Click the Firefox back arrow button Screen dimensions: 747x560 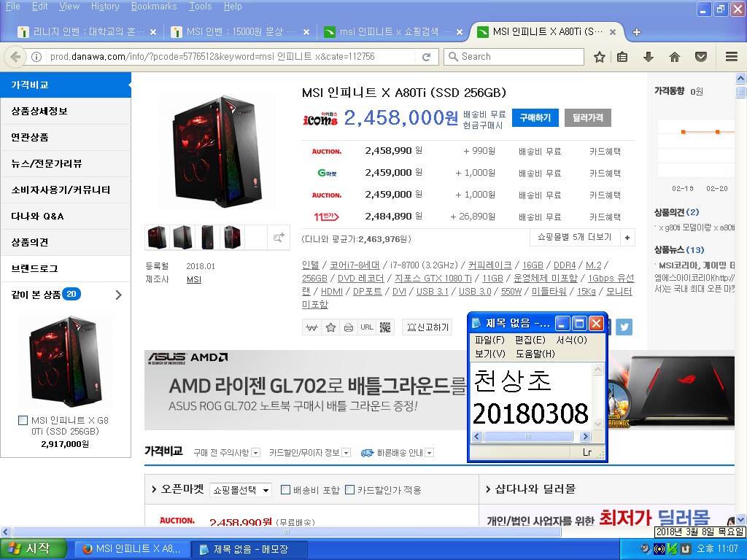[15, 57]
